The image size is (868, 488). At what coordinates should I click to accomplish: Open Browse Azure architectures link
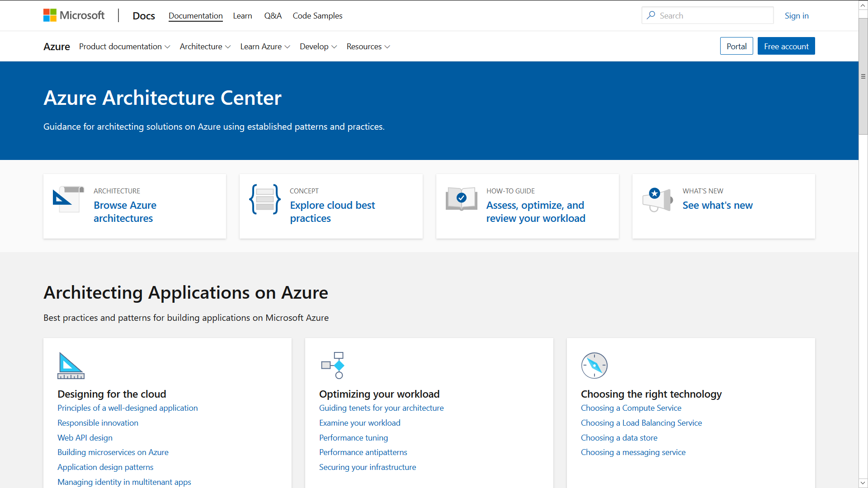[x=125, y=211]
